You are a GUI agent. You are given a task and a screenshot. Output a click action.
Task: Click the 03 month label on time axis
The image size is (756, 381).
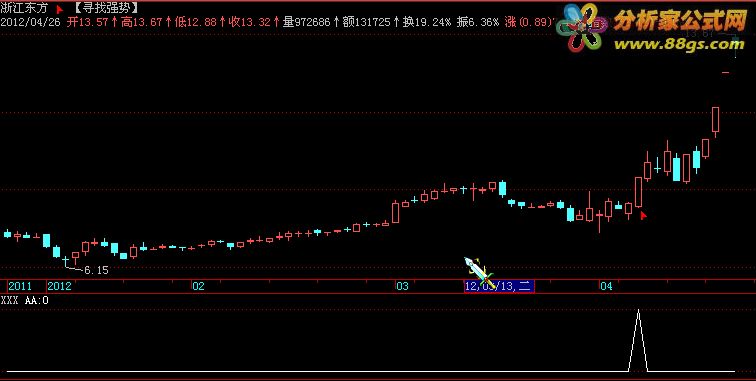tap(402, 286)
